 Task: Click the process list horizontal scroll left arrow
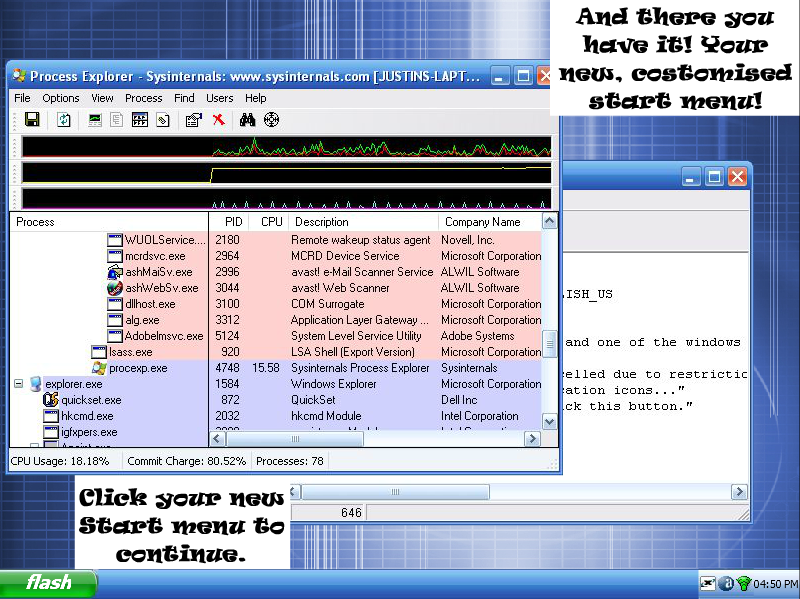217,439
